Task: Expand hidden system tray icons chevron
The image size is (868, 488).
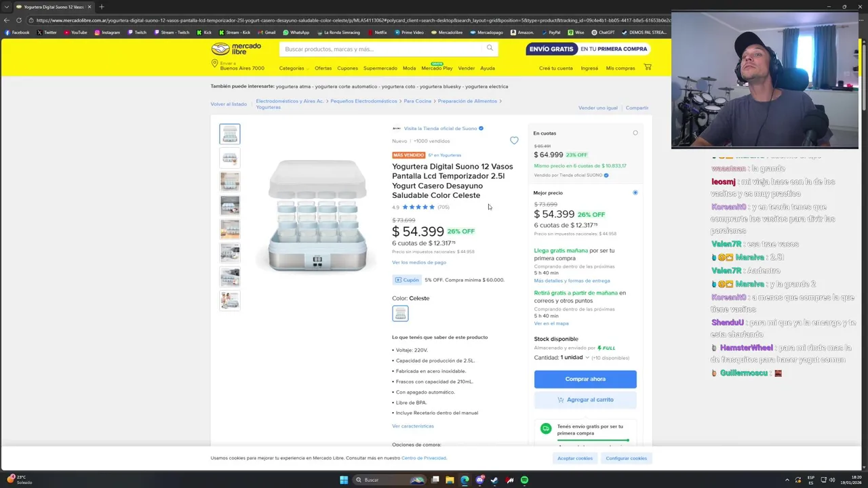Action: (788, 480)
